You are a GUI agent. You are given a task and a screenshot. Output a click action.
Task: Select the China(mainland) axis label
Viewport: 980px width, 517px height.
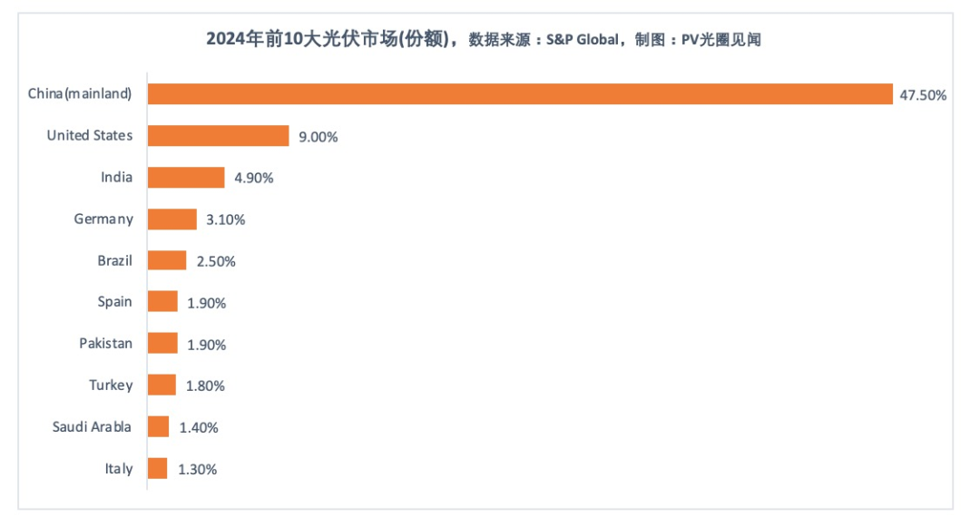79,93
